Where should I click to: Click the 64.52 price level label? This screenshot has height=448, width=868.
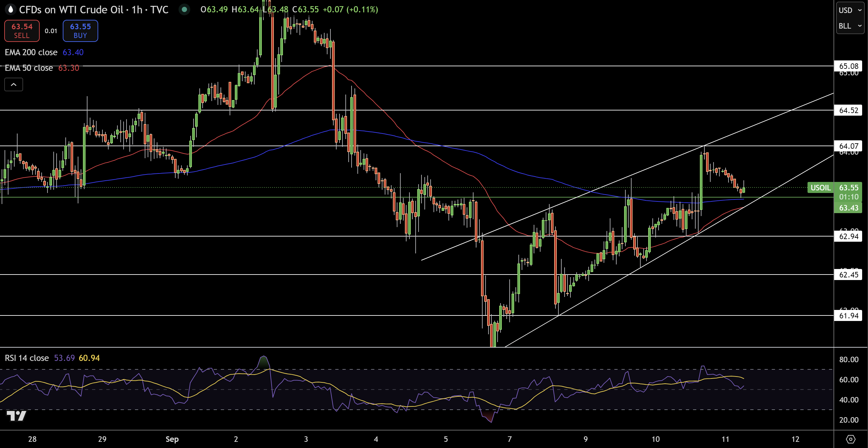coord(848,110)
